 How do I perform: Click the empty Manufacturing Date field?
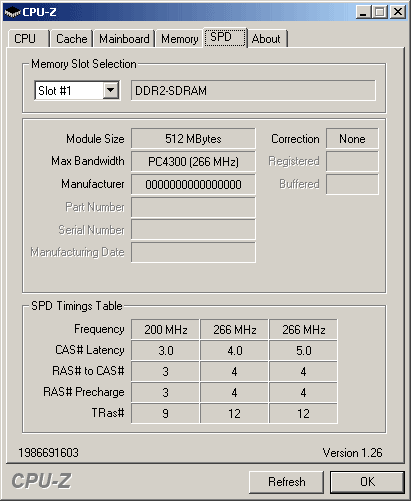tap(193, 252)
